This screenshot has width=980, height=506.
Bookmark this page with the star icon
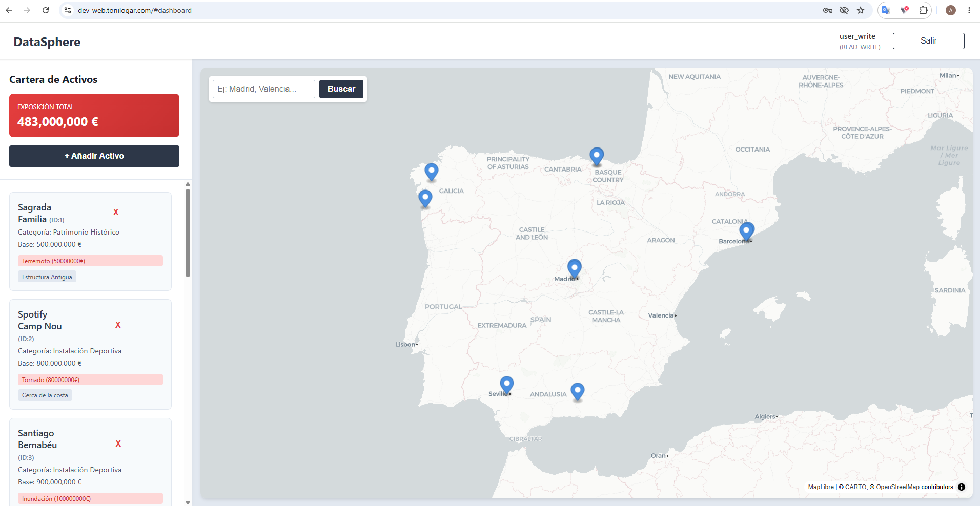tap(861, 10)
